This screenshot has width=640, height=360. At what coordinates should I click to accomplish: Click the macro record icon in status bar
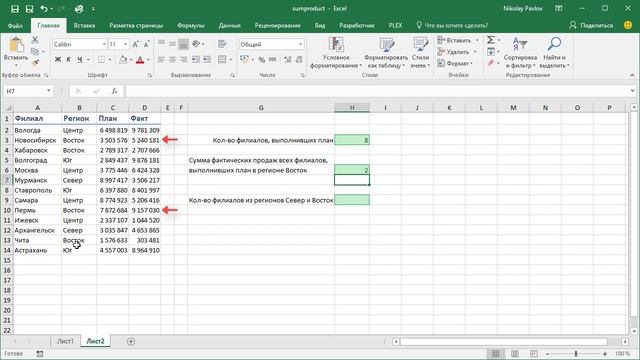point(40,354)
